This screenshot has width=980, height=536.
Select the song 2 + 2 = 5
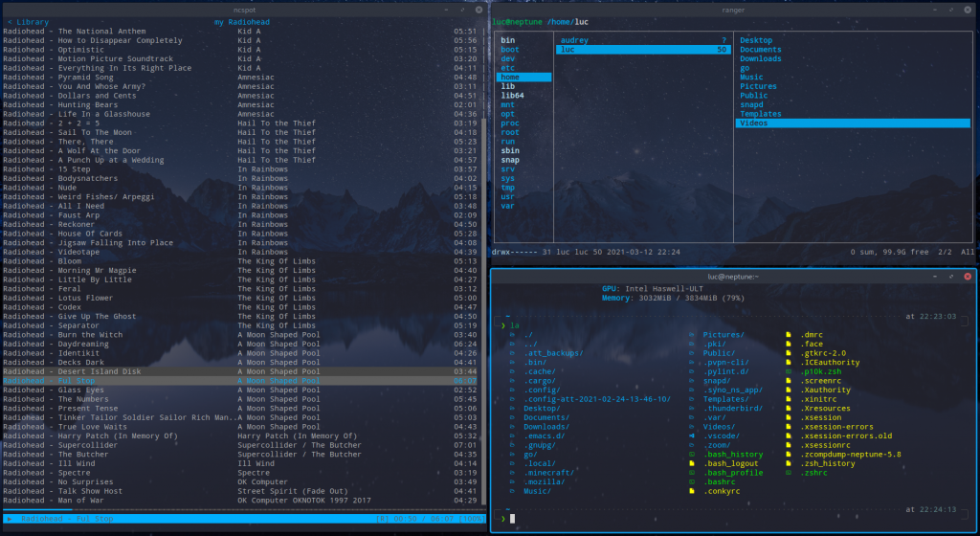click(x=240, y=123)
